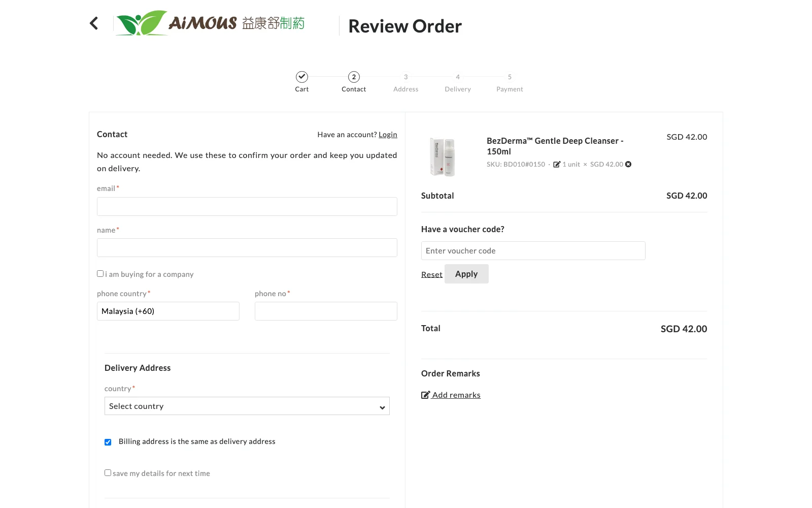Viewport: 812px width, 508px height.
Task: Focus the phone no input field
Action: (326, 311)
